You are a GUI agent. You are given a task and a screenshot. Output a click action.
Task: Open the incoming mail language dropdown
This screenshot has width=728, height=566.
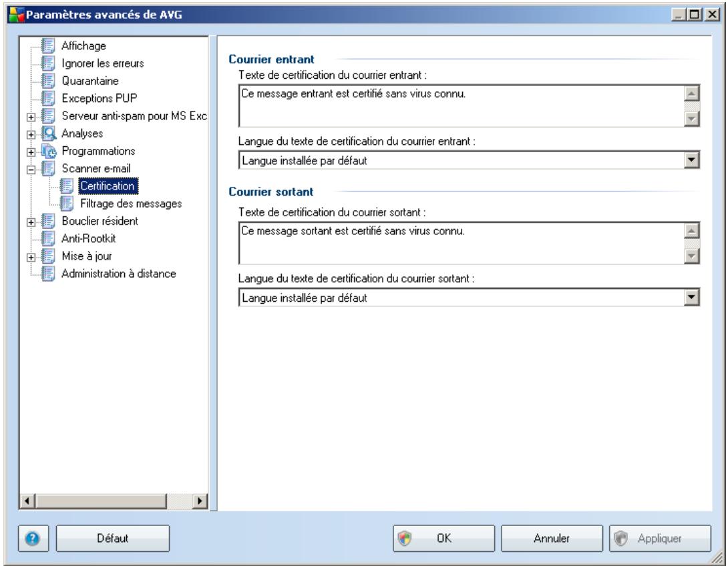(x=691, y=160)
